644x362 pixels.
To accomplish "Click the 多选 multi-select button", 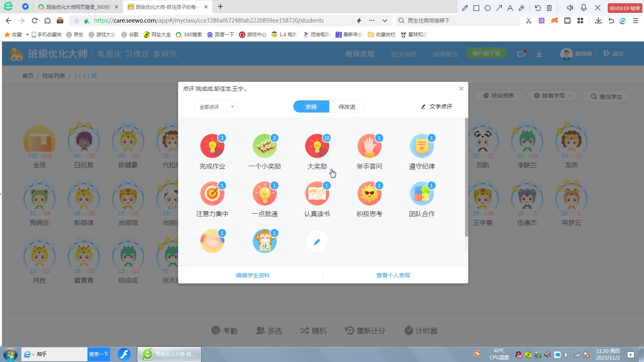I will click(x=269, y=331).
